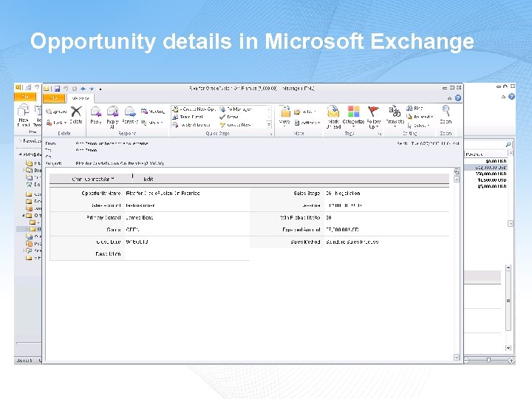Run the To Manager quick step
The width and height of the screenshot is (532, 399).
click(236, 109)
